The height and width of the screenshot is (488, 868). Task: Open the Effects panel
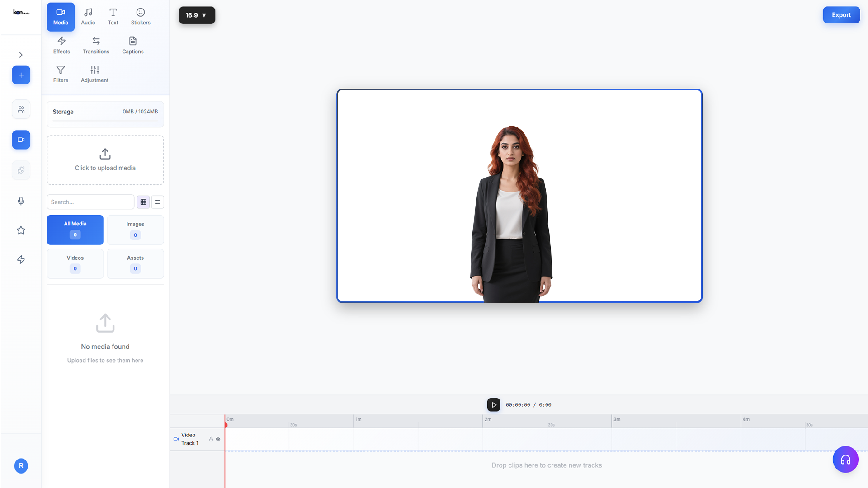61,45
